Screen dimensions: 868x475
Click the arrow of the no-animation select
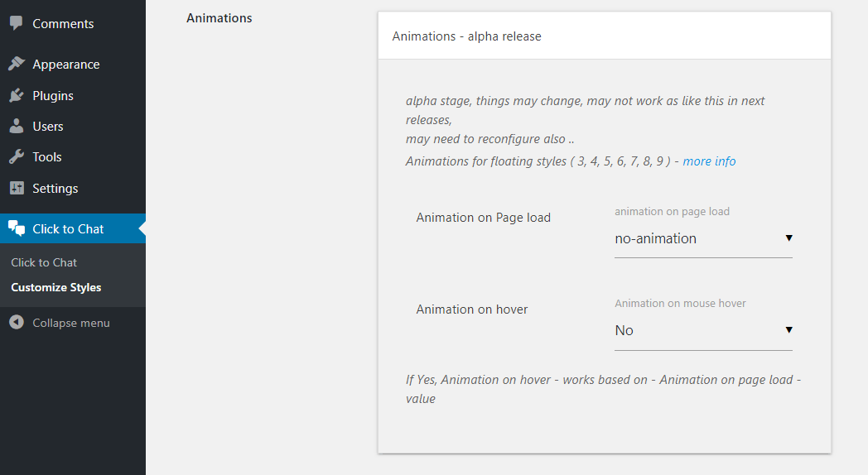tap(788, 238)
